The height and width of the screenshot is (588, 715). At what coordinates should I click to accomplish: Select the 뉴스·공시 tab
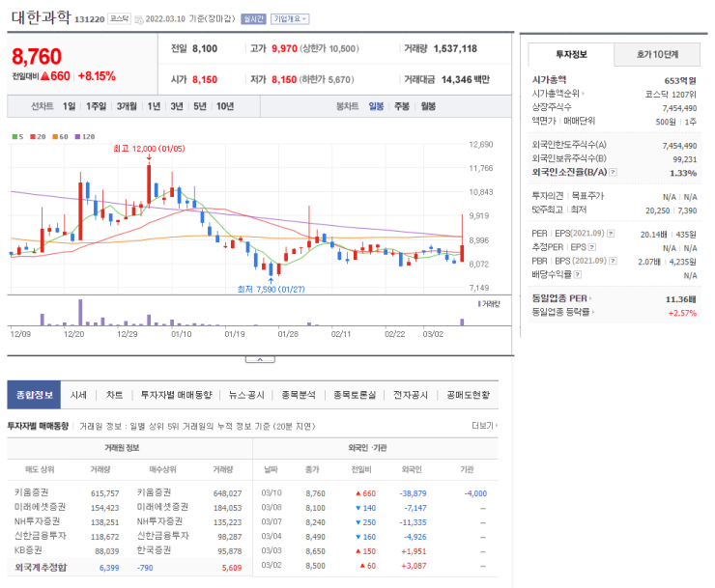[x=246, y=395]
